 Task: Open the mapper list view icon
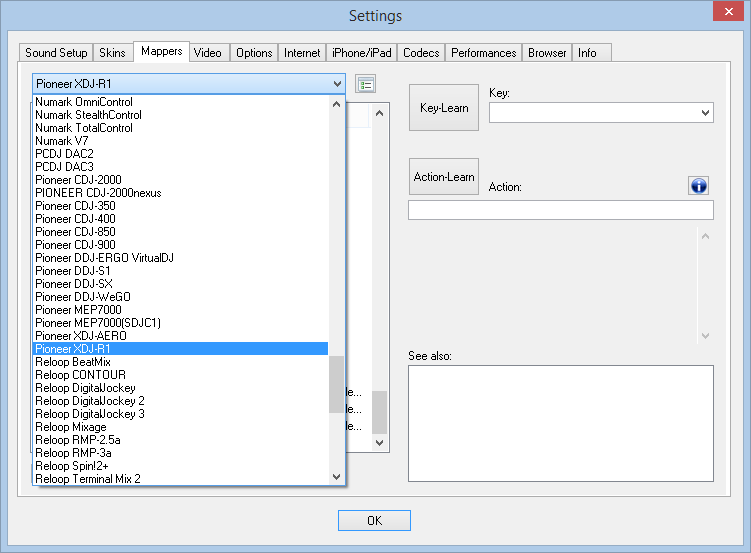tap(365, 84)
